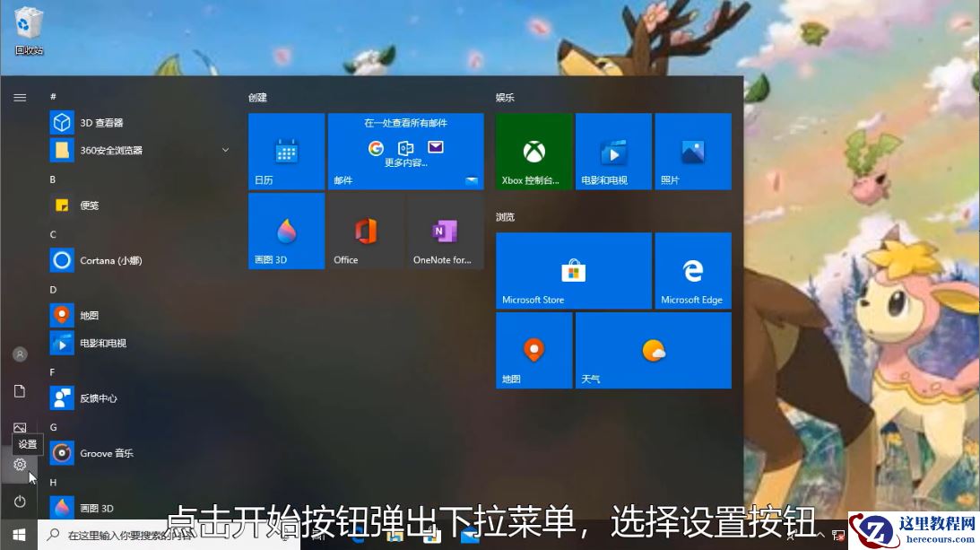
Task: Open the 天气 weather tile
Action: click(x=653, y=350)
